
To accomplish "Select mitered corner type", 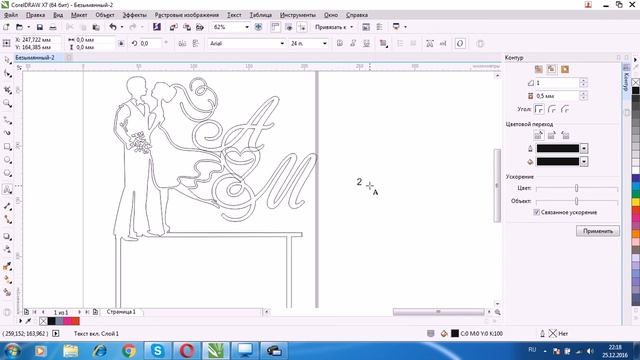I will (x=539, y=109).
